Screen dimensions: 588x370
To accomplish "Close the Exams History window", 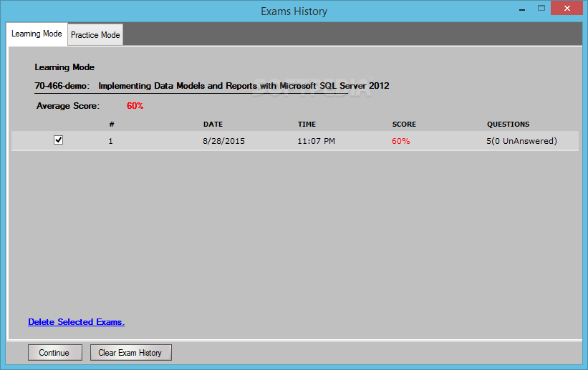I will pos(567,8).
